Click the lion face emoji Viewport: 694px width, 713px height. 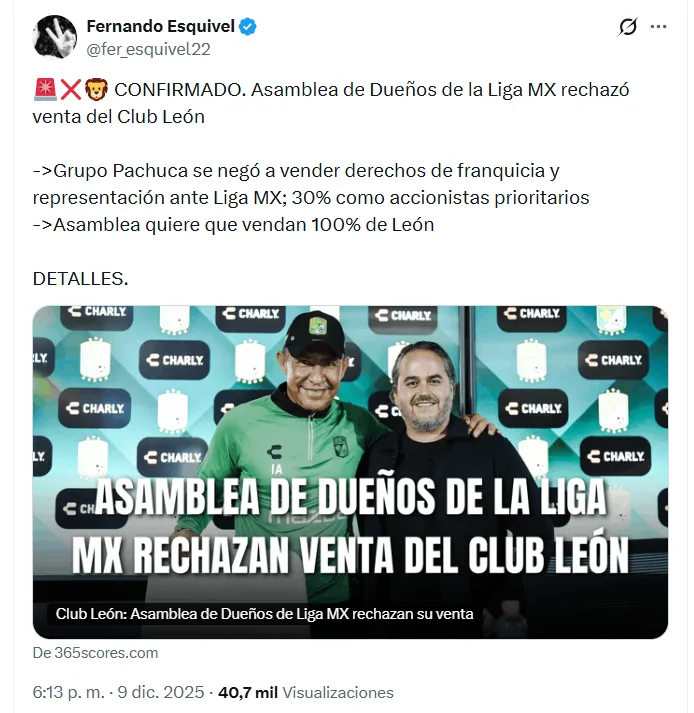(96, 90)
